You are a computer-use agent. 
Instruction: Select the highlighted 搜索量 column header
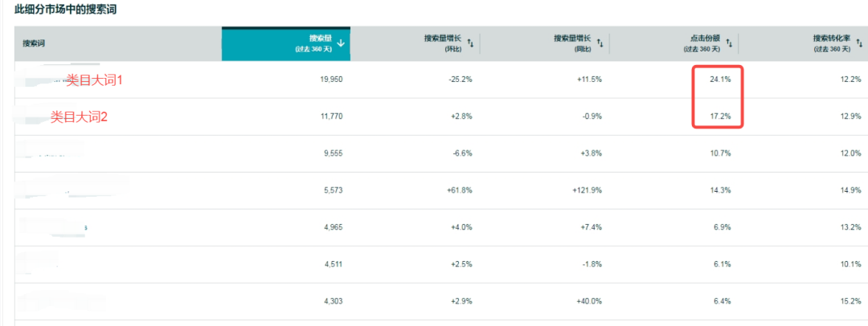285,43
